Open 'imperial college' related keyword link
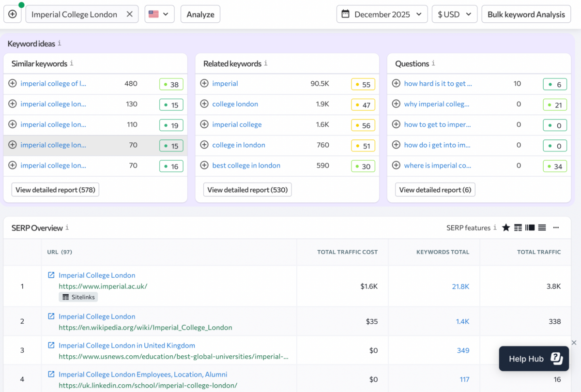581x392 pixels. click(237, 124)
